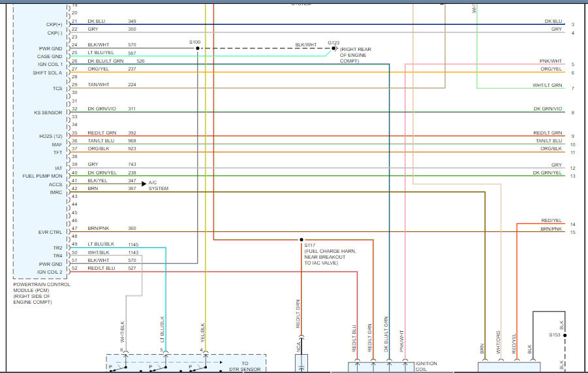588x373 pixels.
Task: Click the S153 splice junction dot
Action: [x=565, y=335]
